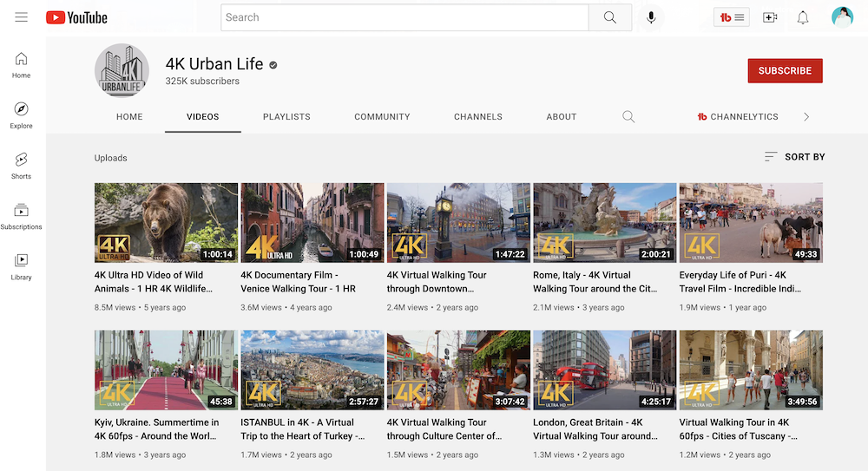Open the account avatar menu
The image size is (868, 471).
(842, 17)
